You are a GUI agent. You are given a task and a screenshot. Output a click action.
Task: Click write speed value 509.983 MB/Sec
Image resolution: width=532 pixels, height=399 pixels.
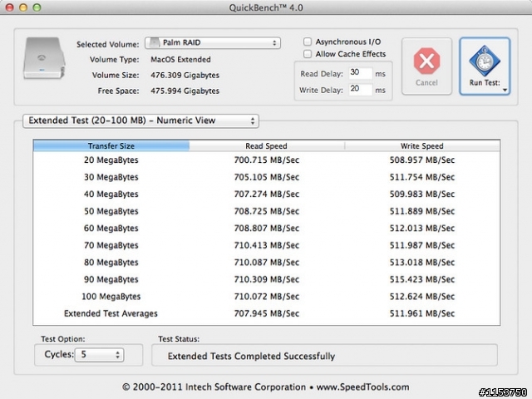[x=422, y=194]
